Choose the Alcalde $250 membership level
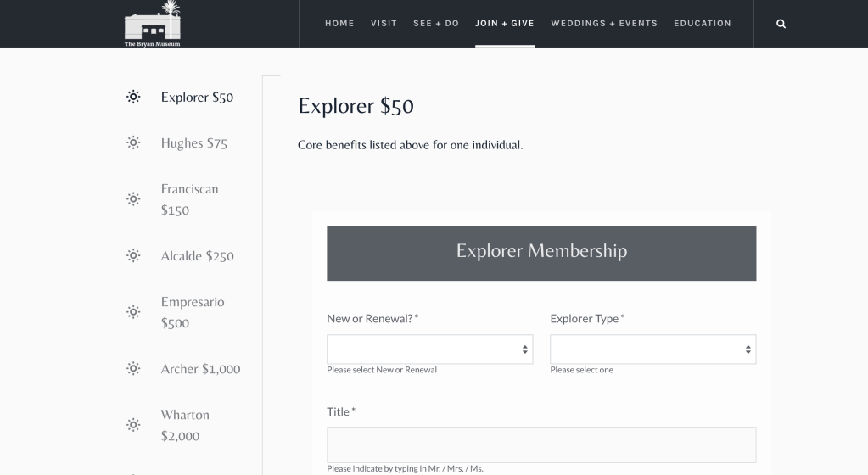 (x=197, y=255)
